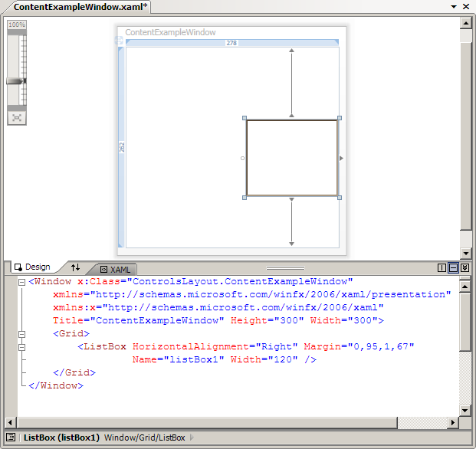This screenshot has height=449, width=476.
Task: Click HorizontalAlignment="Right" attribute text
Action: [215, 346]
